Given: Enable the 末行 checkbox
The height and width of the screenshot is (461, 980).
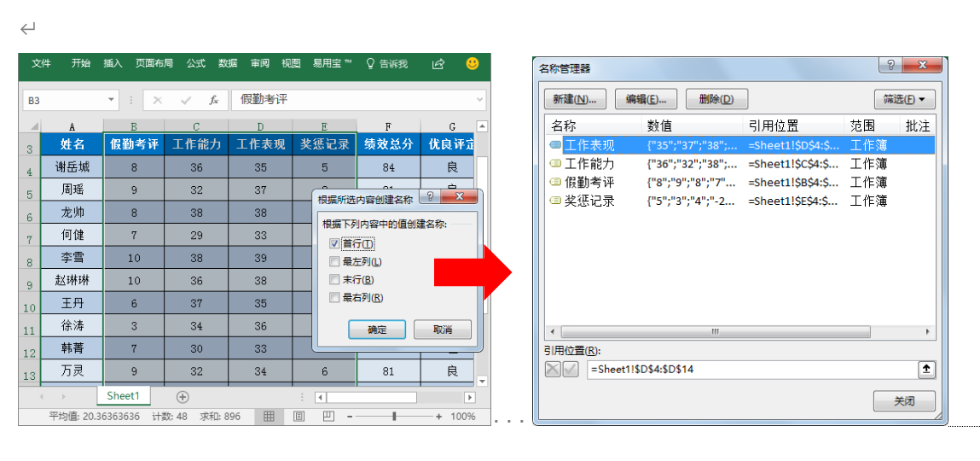Looking at the screenshot, I should [x=334, y=280].
